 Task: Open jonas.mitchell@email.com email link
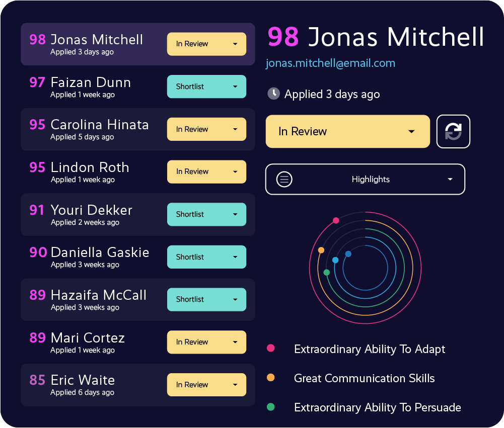(x=330, y=63)
